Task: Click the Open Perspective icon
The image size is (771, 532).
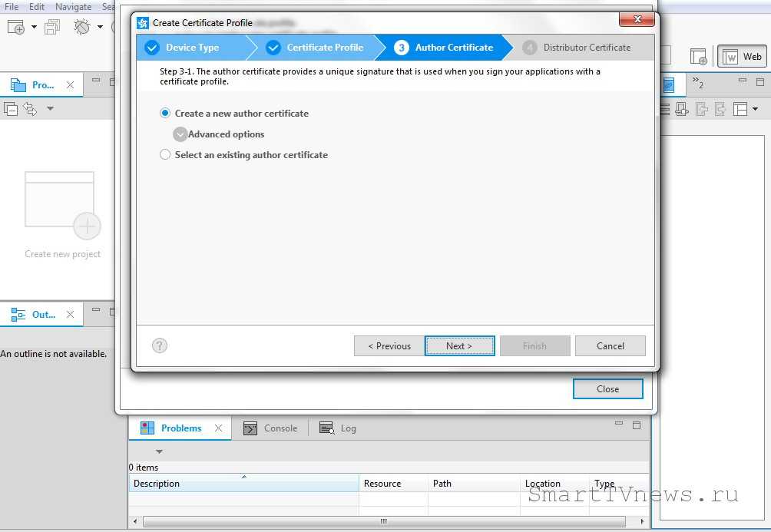Action: (698, 57)
